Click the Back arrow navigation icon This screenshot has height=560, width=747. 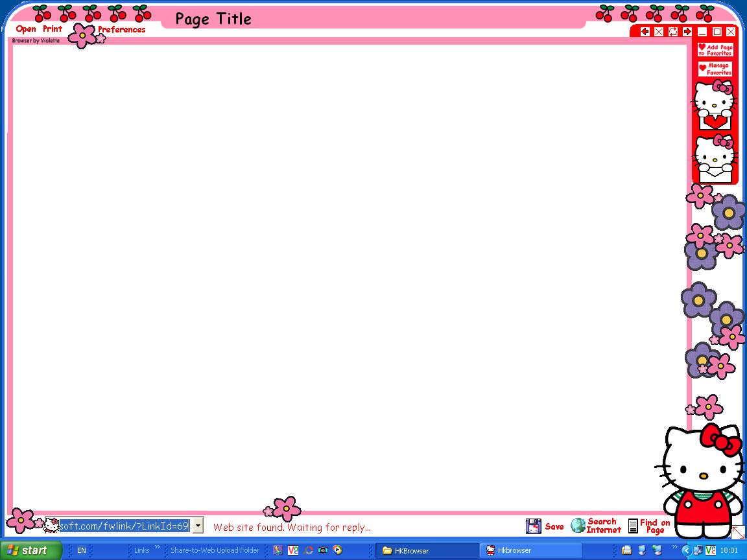(x=645, y=32)
